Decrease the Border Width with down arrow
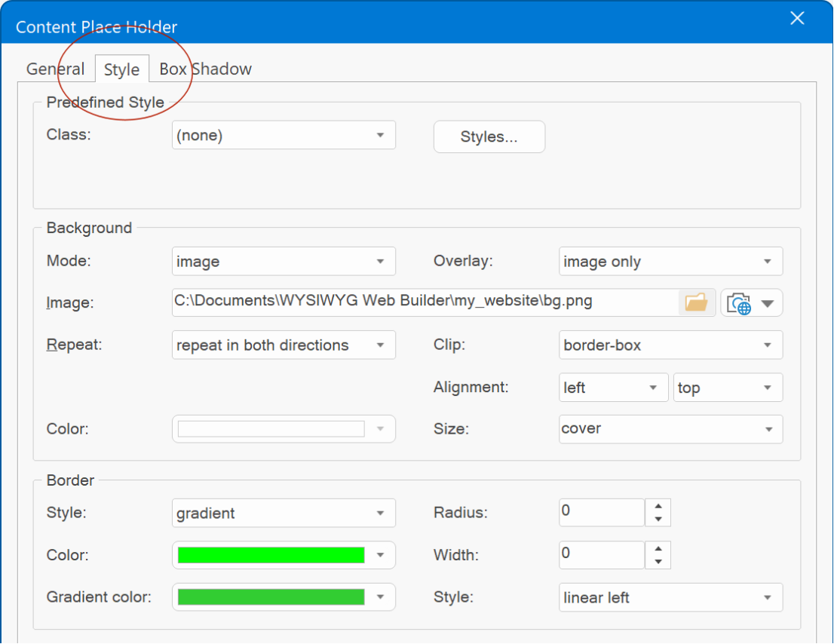Image resolution: width=834 pixels, height=644 pixels. 658,562
